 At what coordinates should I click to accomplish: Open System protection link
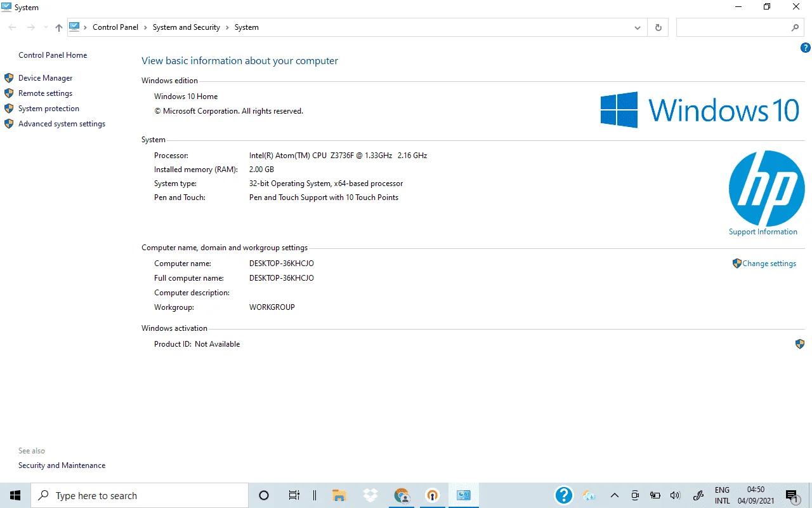(x=49, y=109)
